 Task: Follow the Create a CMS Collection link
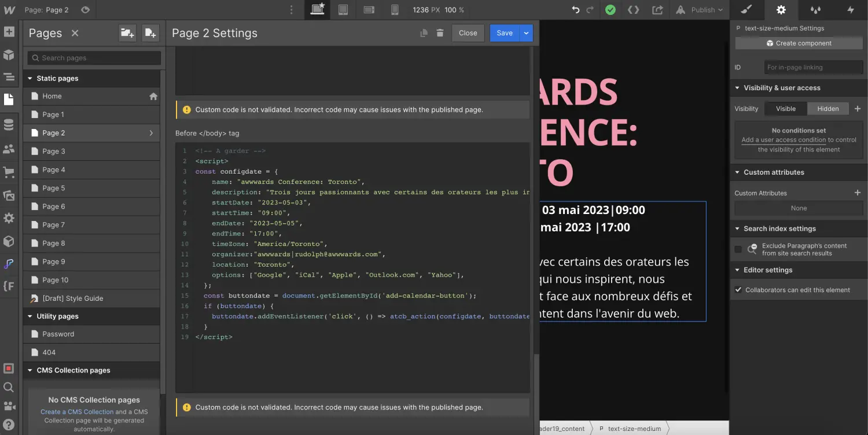(77, 412)
